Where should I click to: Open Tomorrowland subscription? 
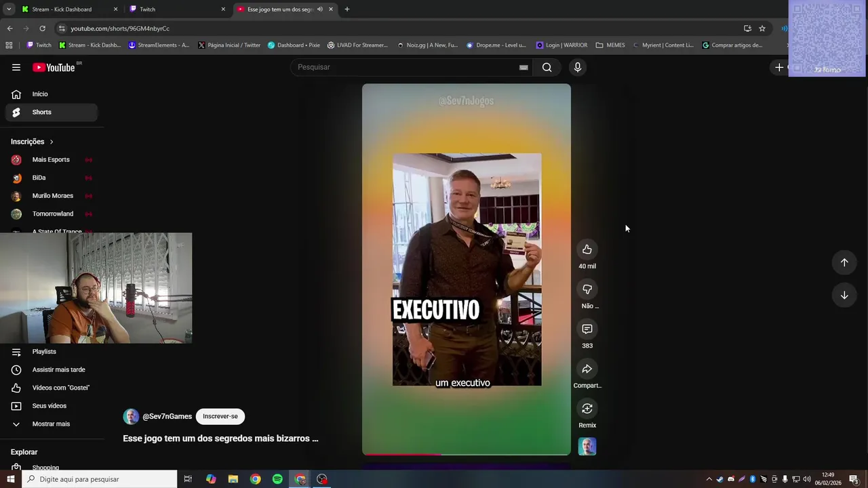[x=51, y=214]
